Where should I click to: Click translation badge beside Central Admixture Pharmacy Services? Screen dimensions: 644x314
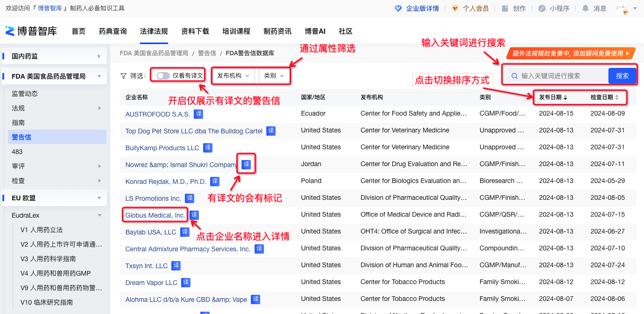coord(259,249)
